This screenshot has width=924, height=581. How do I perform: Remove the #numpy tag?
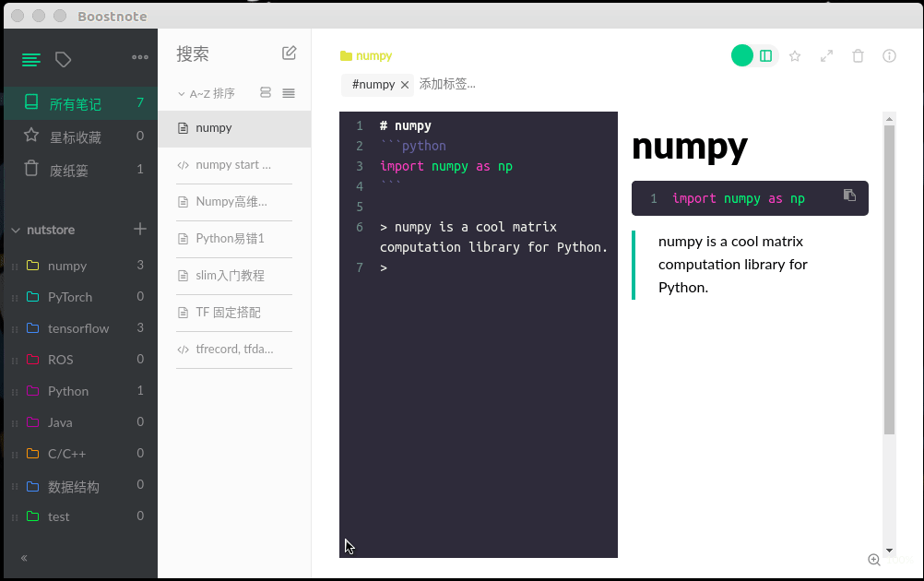click(x=405, y=85)
